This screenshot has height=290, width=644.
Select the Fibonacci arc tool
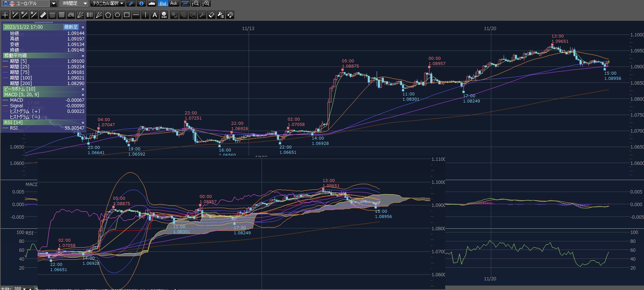pos(71,15)
